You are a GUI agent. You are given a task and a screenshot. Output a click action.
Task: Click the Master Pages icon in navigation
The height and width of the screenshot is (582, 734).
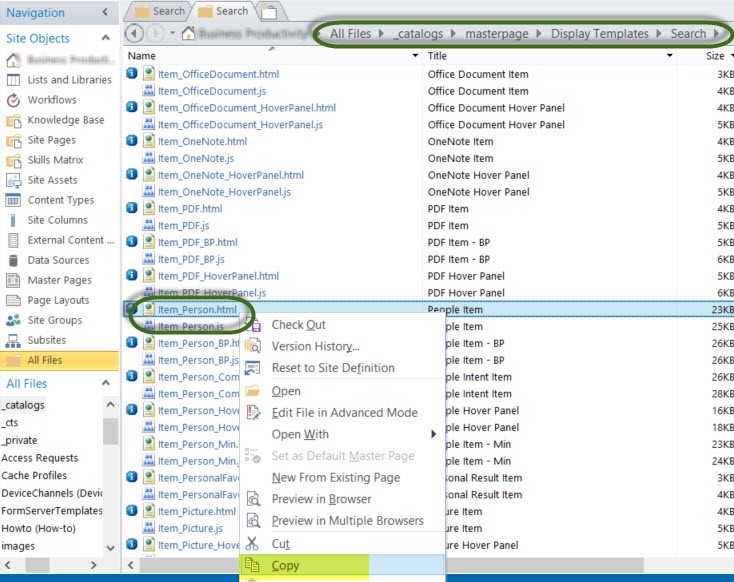pos(14,280)
